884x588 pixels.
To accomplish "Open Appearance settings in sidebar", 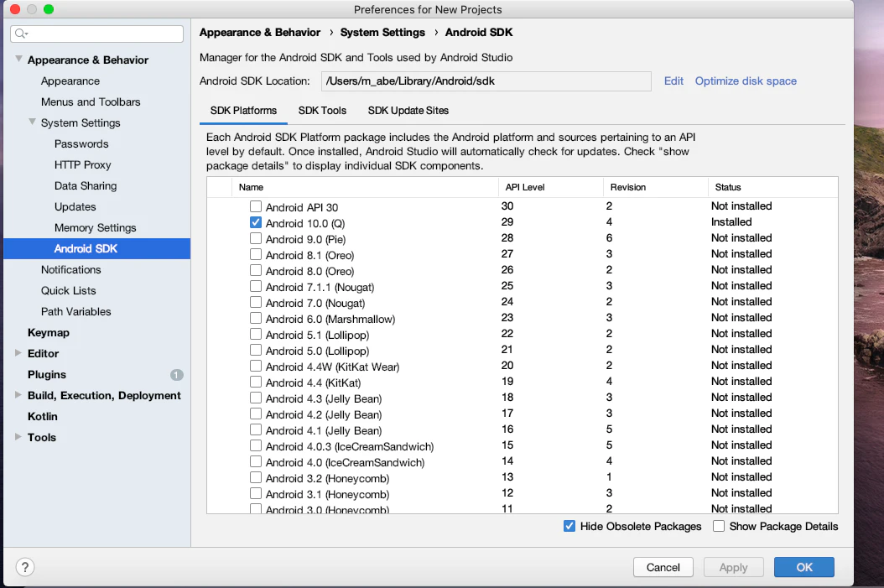I will [x=70, y=81].
